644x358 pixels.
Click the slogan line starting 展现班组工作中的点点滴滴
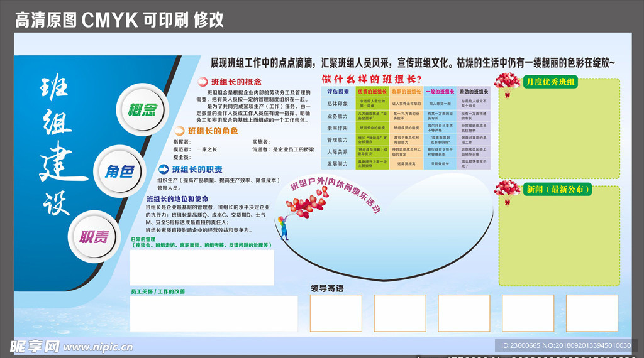[x=413, y=63]
